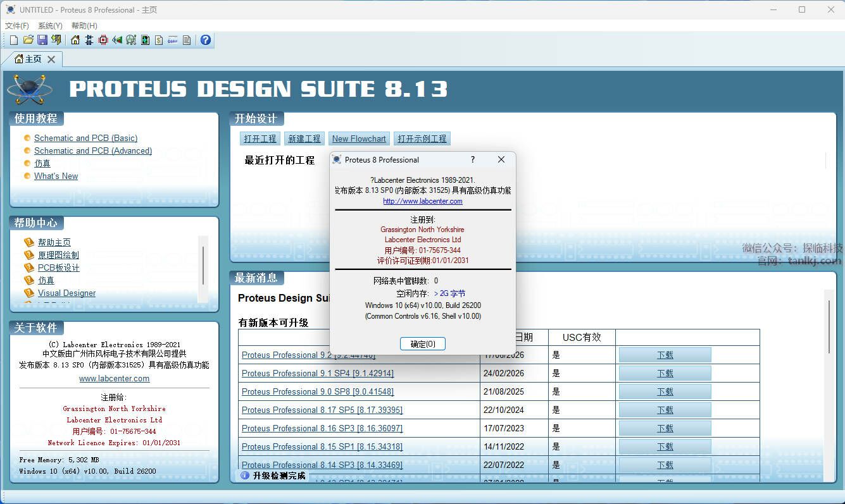Open the What's New link
The width and height of the screenshot is (845, 504).
click(x=56, y=176)
